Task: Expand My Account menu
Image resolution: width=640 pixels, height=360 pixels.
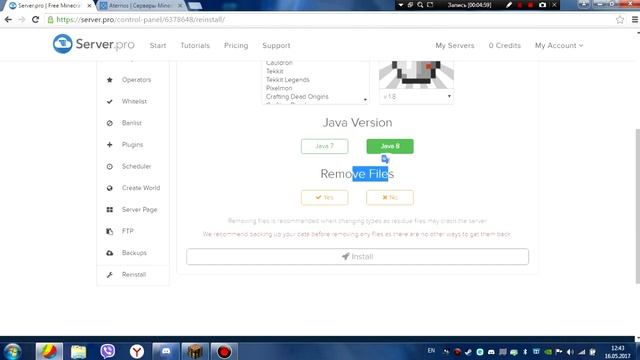Action: coord(559,45)
